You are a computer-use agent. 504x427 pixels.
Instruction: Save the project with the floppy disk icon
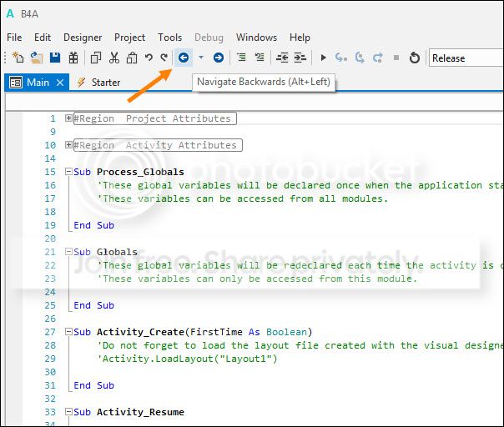[55, 58]
